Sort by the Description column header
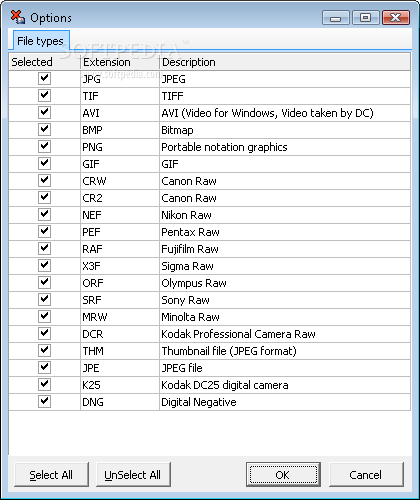The width and height of the screenshot is (420, 500). (285, 62)
